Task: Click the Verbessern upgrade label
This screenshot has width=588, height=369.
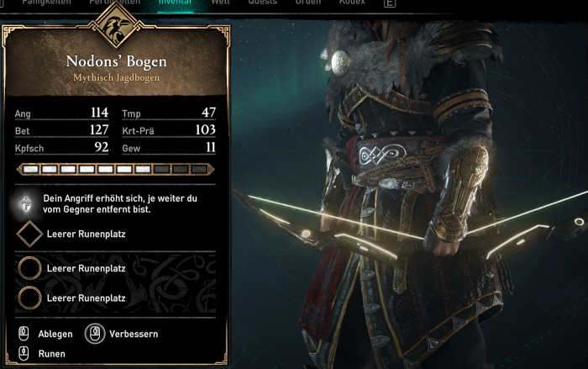Action: 134,334
